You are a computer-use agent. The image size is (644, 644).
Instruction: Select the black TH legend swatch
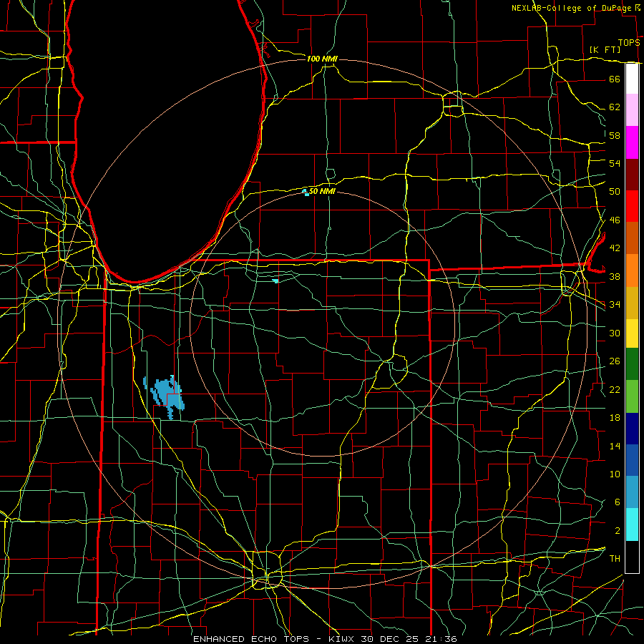tap(632, 557)
